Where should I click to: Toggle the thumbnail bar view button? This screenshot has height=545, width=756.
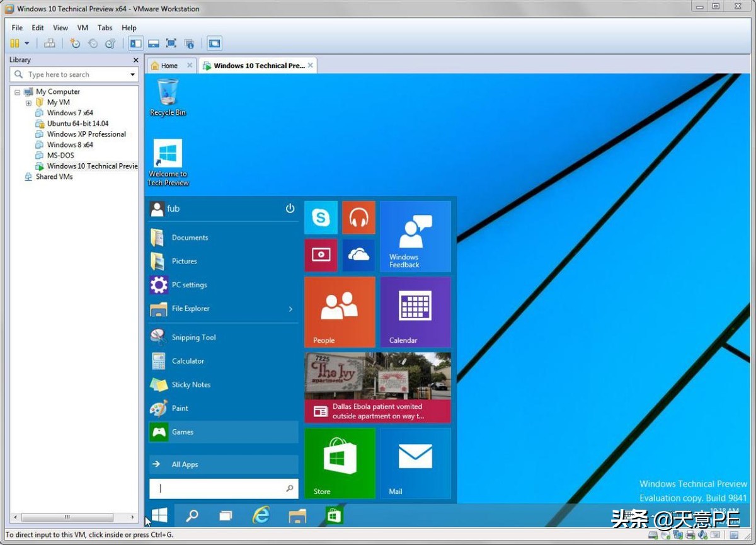(x=153, y=43)
